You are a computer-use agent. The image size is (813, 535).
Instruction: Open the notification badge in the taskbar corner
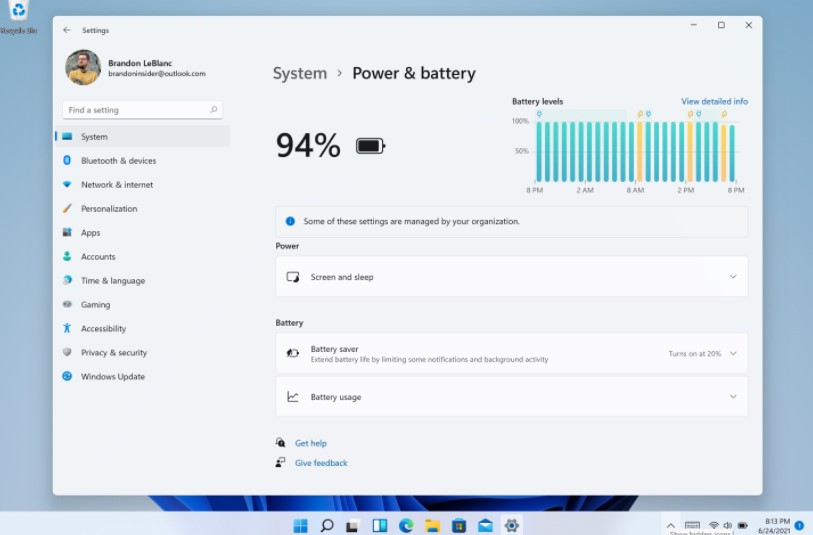click(x=799, y=525)
